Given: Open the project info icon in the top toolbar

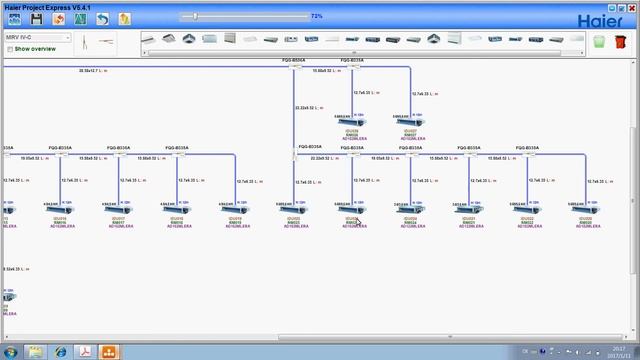Looking at the screenshot, I should click(x=15, y=19).
